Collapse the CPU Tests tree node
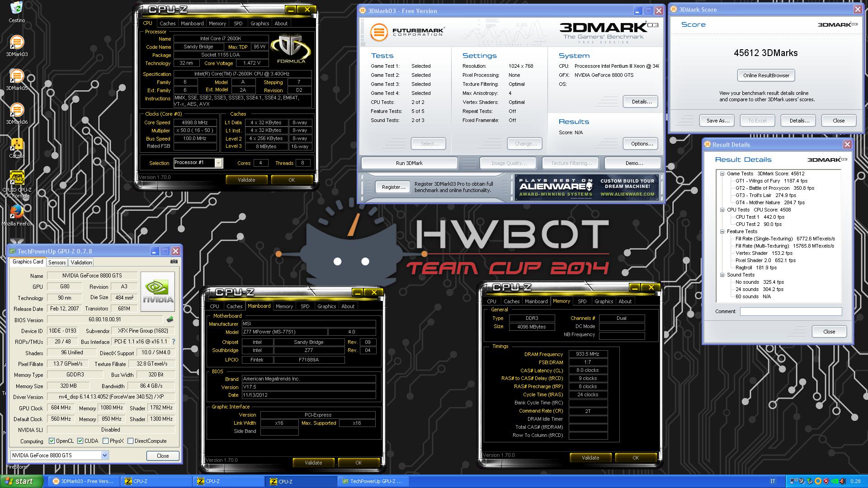Screen dimensions: 868x488 (x=722, y=210)
